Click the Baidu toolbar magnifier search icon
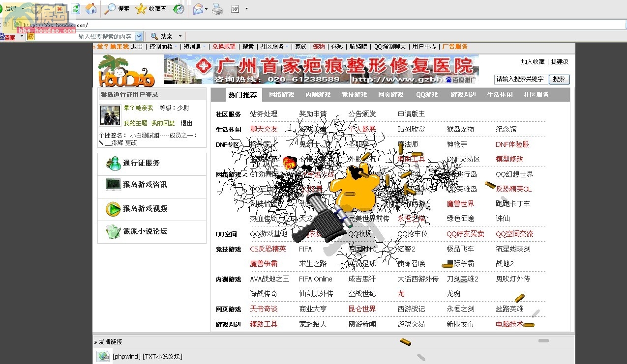This screenshot has width=627, height=364. [x=154, y=36]
